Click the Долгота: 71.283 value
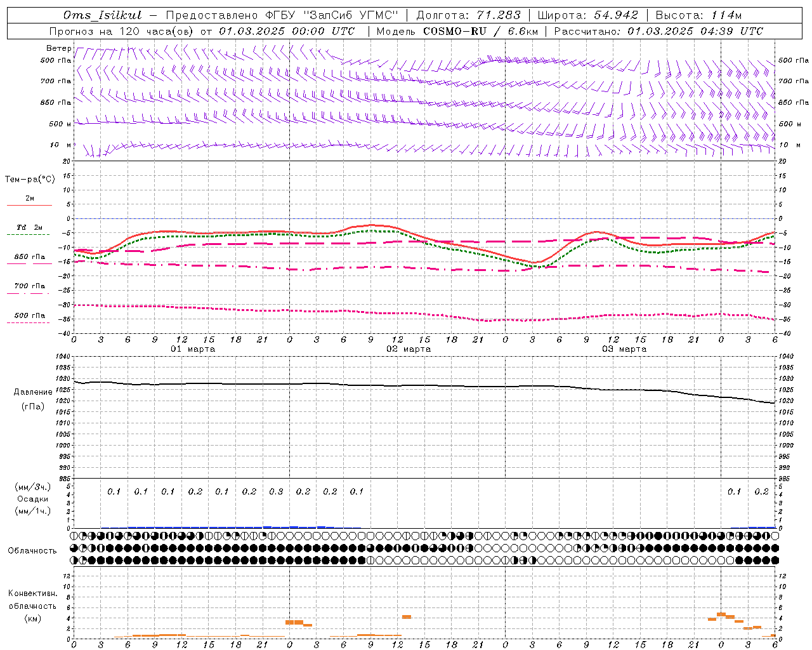Viewport: 812px width, 650px height. click(x=468, y=15)
